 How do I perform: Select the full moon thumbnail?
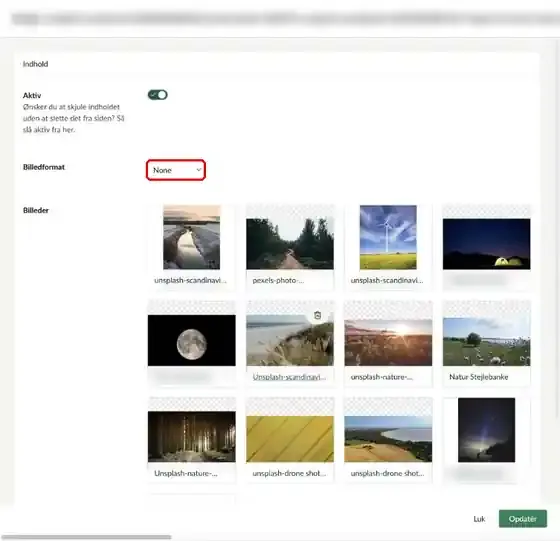[x=192, y=340]
